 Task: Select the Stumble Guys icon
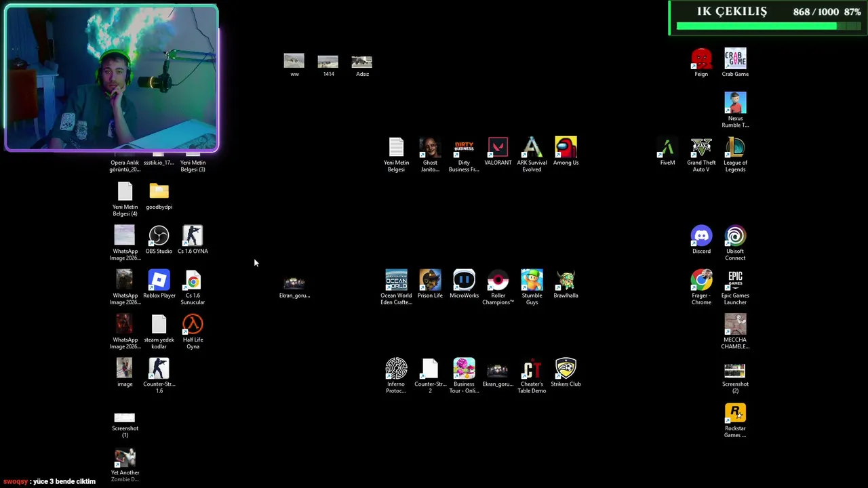click(x=532, y=281)
